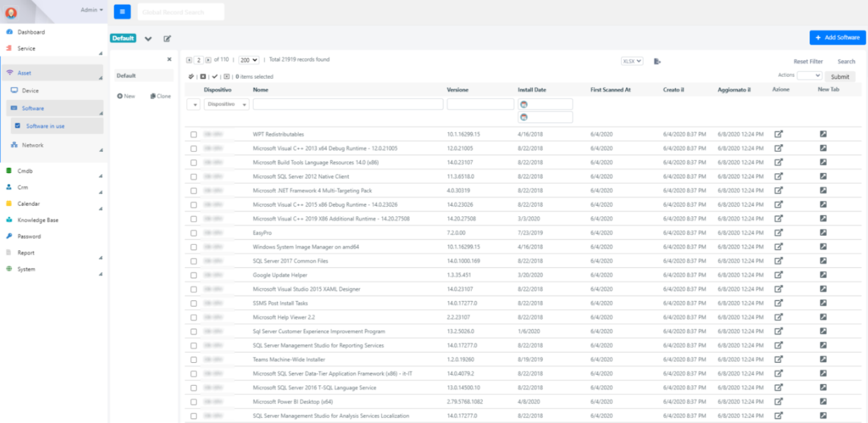Focus the Global Record Search field
Image resolution: width=868 pixels, height=423 pixels.
[181, 12]
